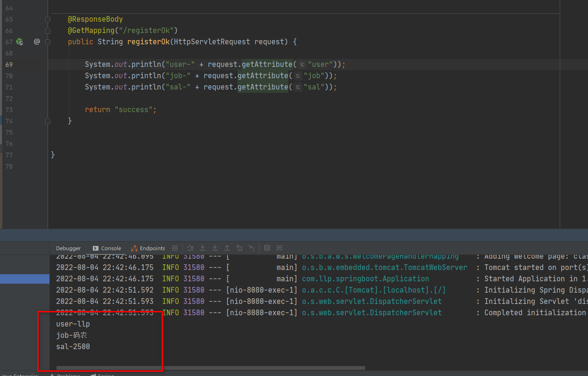588x376 pixels.
Task: Click the @ annotation gutter icon on line 67
Action: coord(37,42)
